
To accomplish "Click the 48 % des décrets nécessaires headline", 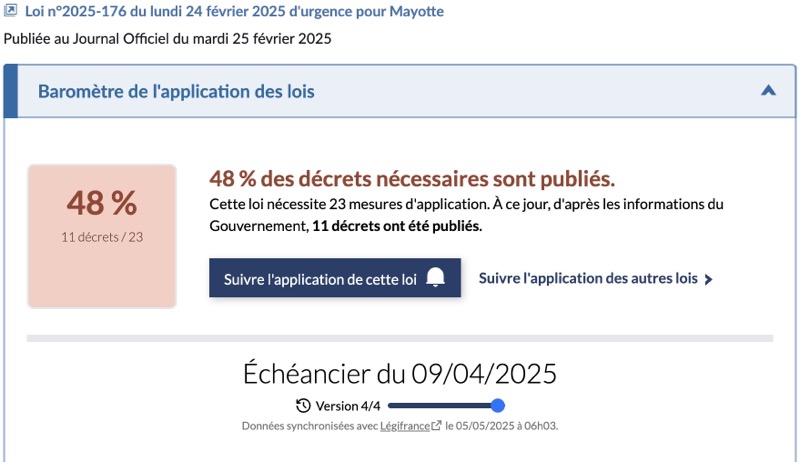I will pos(411,179).
